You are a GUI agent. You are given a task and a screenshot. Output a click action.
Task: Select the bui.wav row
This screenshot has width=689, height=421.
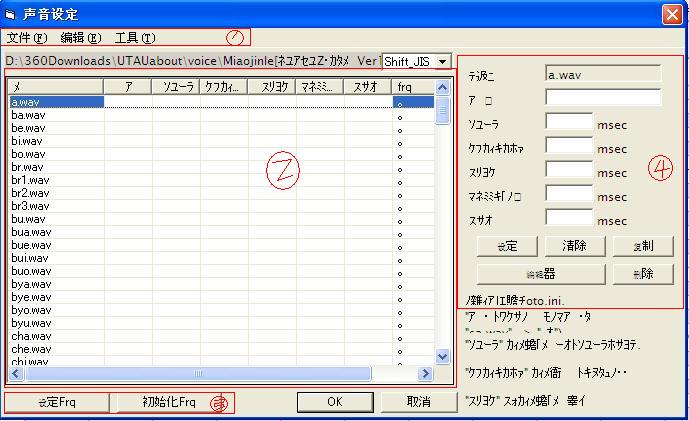click(x=222, y=258)
